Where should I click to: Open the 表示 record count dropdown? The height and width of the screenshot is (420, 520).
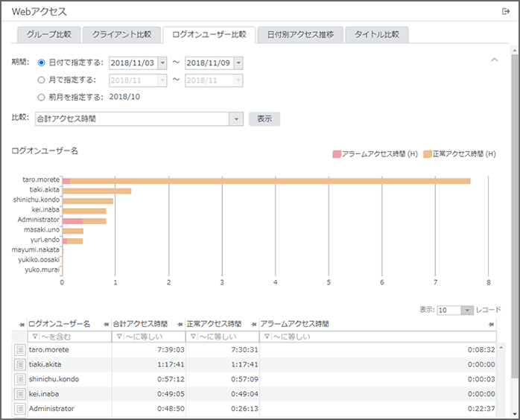tap(466, 310)
